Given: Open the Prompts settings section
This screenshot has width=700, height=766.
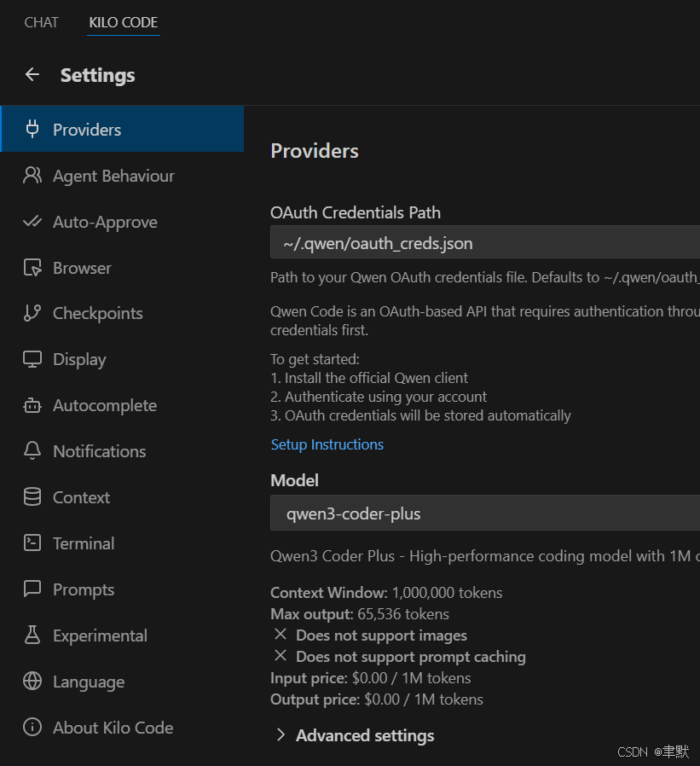Looking at the screenshot, I should (83, 589).
